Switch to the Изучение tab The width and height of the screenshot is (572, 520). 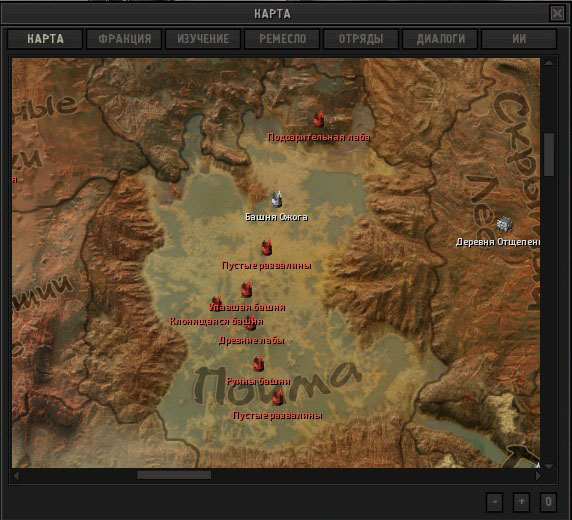click(203, 39)
